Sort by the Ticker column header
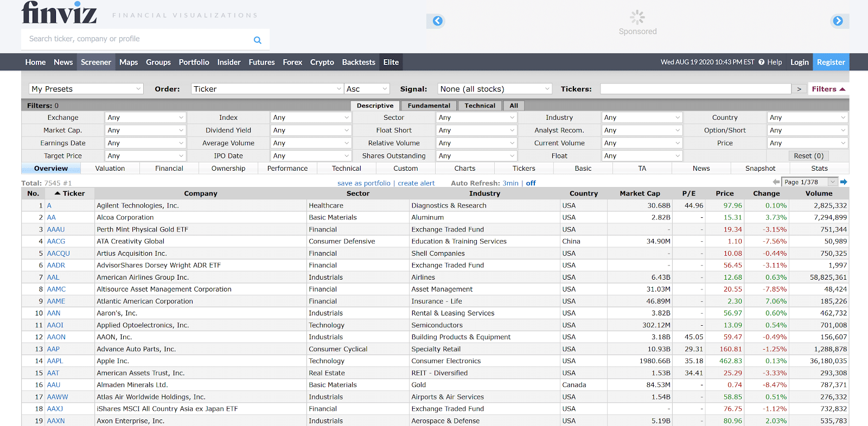The height and width of the screenshot is (426, 868). (x=70, y=193)
